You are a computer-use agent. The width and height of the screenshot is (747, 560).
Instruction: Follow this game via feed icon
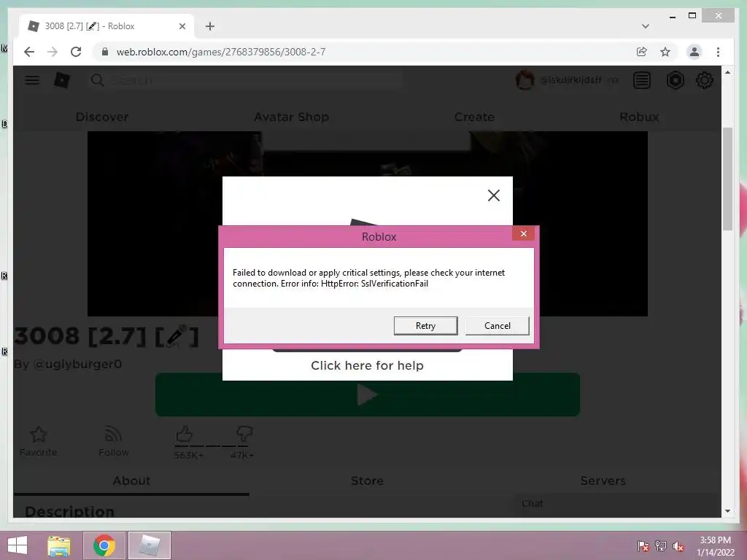tap(113, 435)
